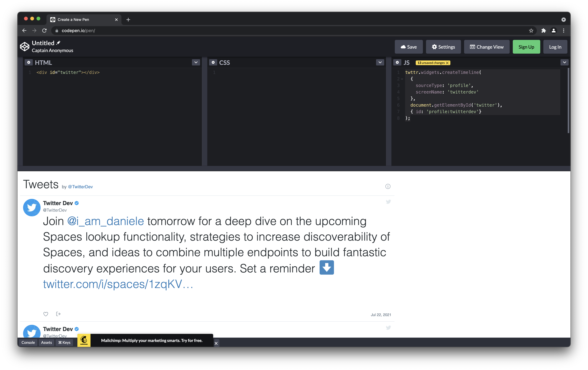The height and width of the screenshot is (370, 588).
Task: Open the tweet via the Twitter bird icon
Action: click(388, 202)
